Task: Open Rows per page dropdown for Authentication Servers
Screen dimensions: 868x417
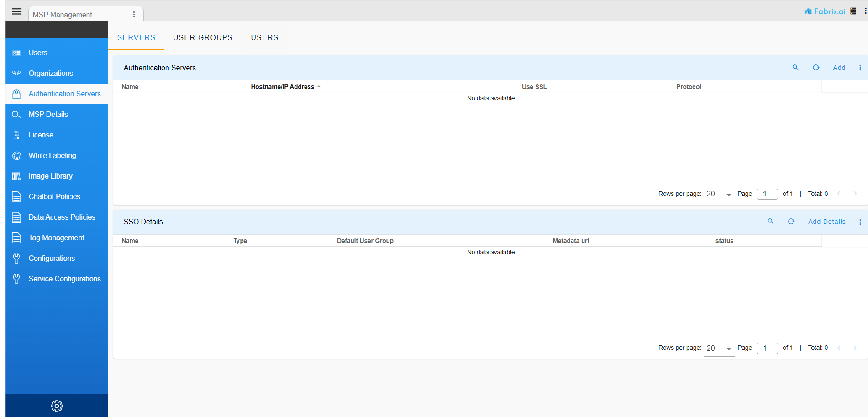Action: [719, 194]
